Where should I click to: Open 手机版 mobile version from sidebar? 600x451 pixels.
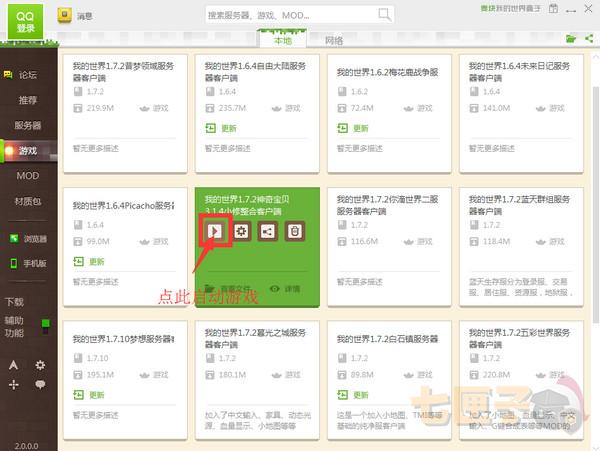pyautogui.click(x=28, y=263)
